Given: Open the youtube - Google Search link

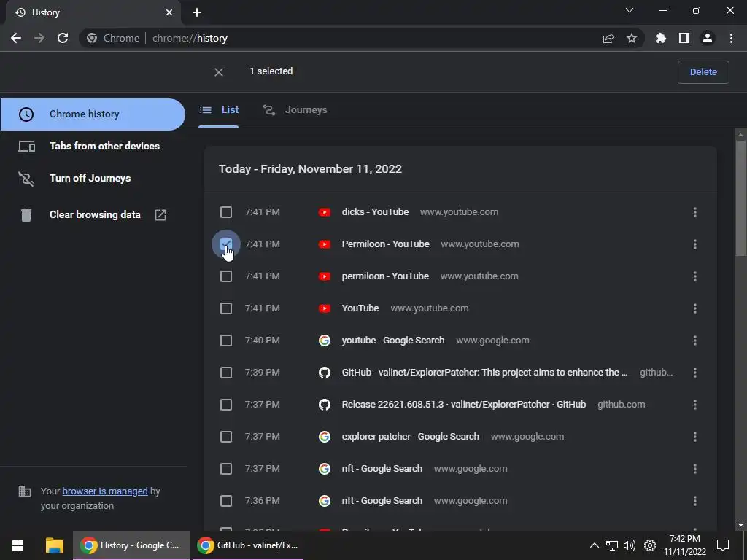Looking at the screenshot, I should (x=393, y=341).
